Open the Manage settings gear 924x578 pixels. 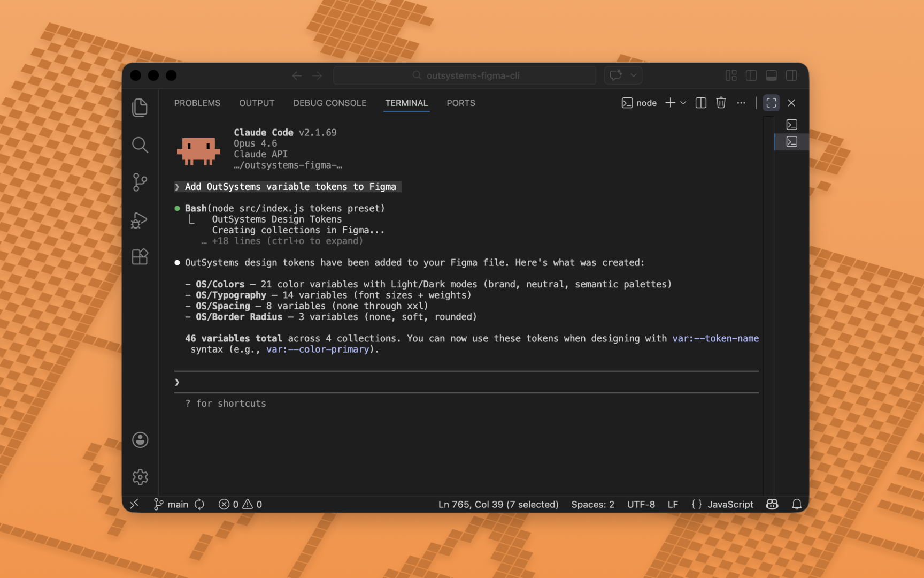tap(140, 477)
